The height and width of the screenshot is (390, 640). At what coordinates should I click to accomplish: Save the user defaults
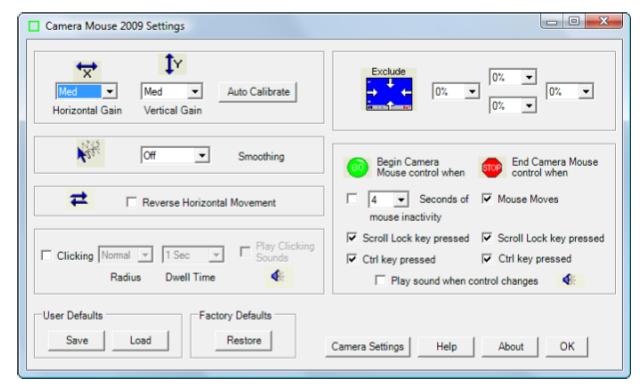[x=77, y=340]
